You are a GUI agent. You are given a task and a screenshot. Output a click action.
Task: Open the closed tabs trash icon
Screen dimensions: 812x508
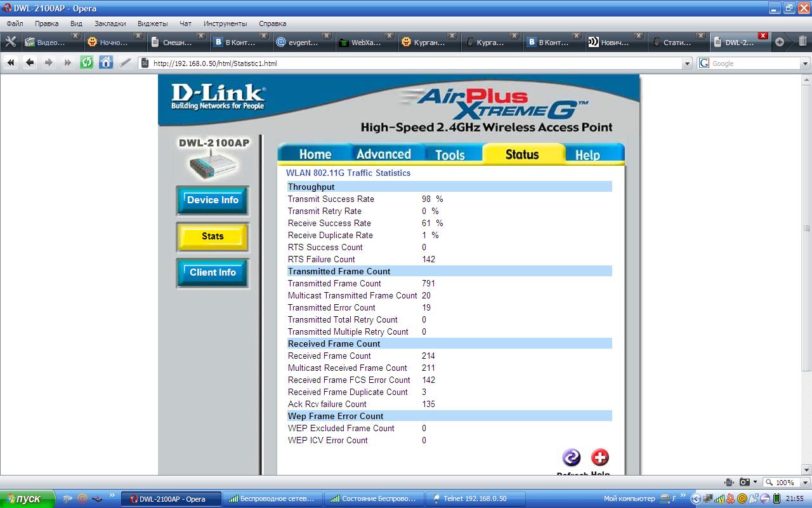802,41
